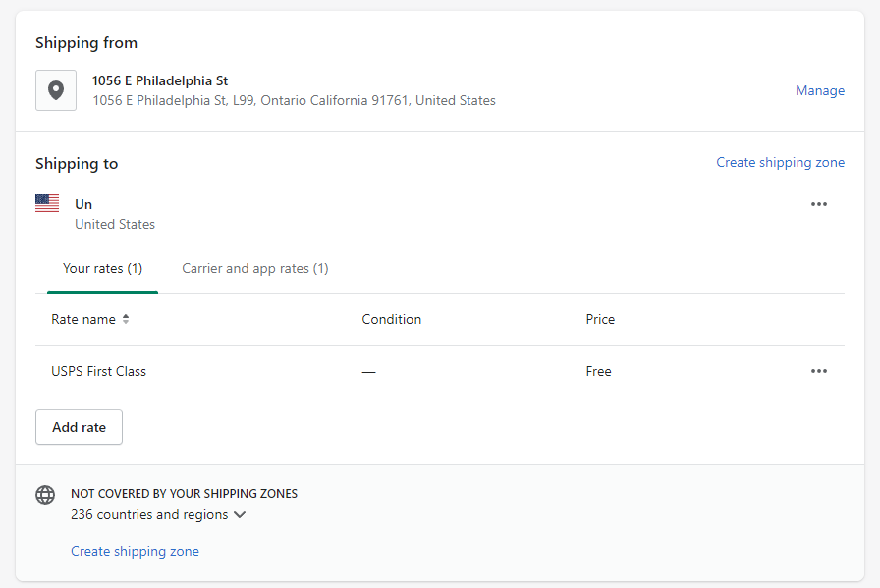Screen dimensions: 880x588
Task: Click the full origin address line
Action: [x=294, y=100]
